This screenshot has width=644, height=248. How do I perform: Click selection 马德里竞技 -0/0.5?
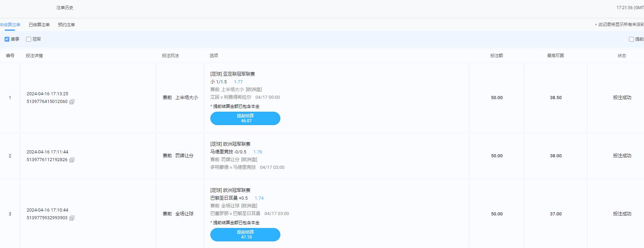(x=228, y=152)
